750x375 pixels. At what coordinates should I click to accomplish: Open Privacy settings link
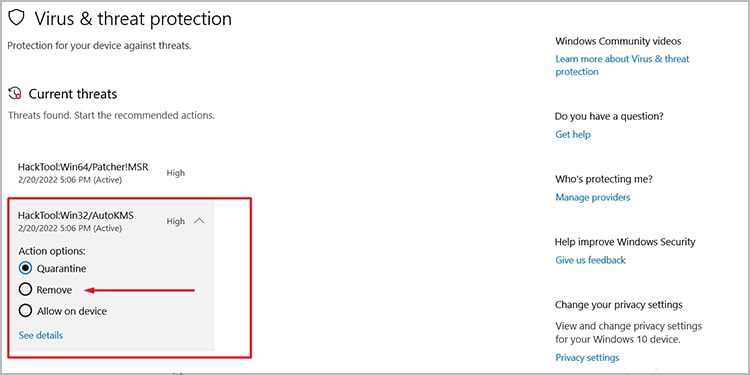(587, 357)
